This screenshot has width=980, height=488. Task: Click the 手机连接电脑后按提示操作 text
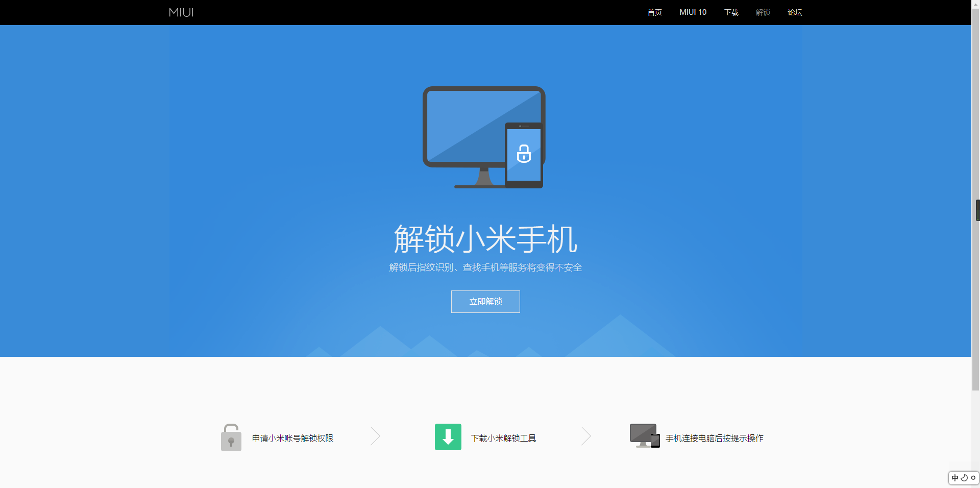714,438
